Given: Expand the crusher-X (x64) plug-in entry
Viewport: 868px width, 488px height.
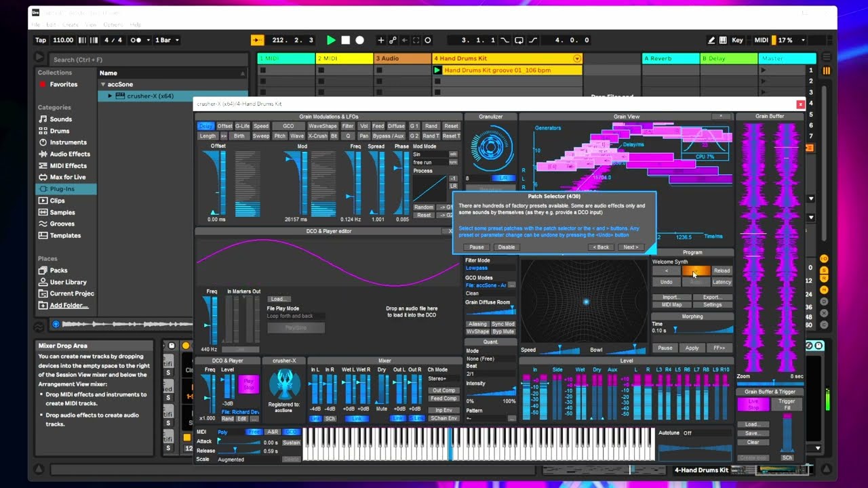Looking at the screenshot, I should point(110,96).
